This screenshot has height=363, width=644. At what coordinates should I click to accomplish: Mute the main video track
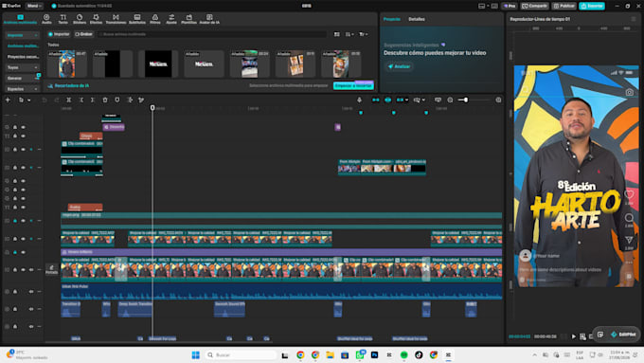tap(31, 270)
